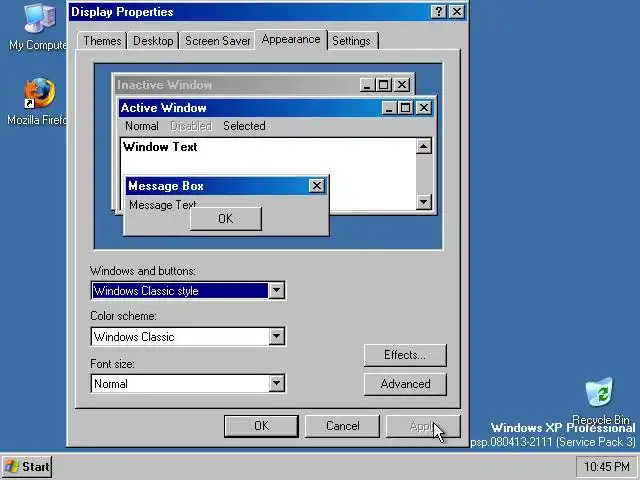
Task: Click the Active Window preview close icon
Action: pos(424,108)
